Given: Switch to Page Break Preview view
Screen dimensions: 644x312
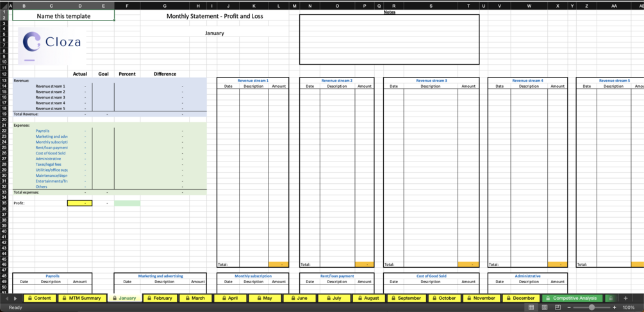Looking at the screenshot, I should [x=557, y=307].
